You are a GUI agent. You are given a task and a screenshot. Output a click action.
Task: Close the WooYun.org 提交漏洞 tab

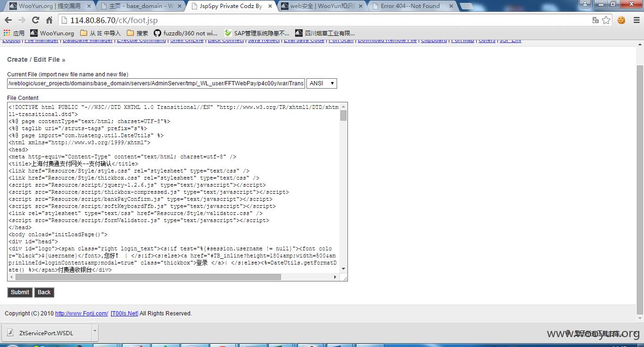point(89,6)
